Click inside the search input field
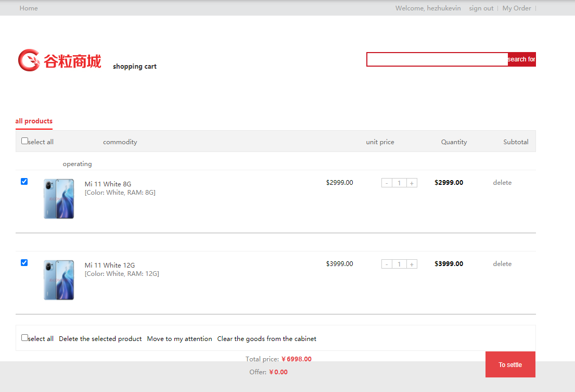575x392 pixels. (x=437, y=59)
